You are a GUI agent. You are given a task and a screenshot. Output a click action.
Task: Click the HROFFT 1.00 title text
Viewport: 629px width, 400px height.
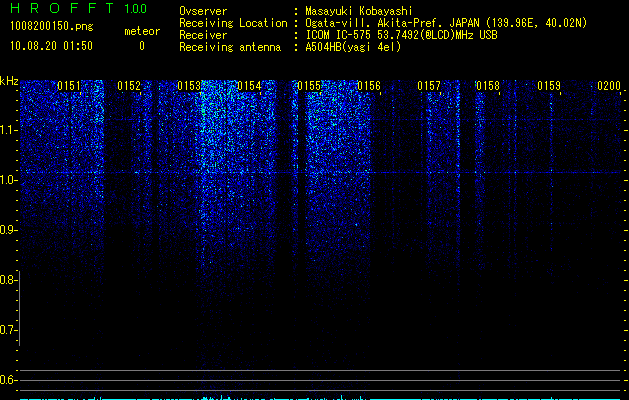click(79, 8)
